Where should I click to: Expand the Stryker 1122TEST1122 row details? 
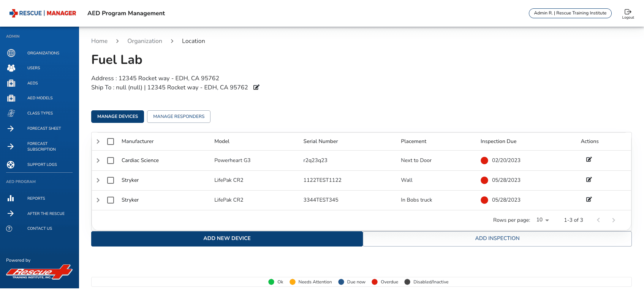[98, 180]
